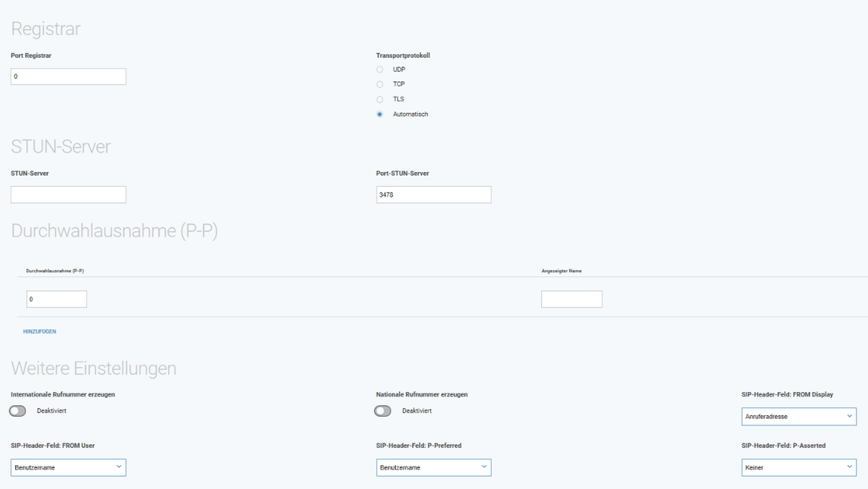Select the TLS radio button

coord(380,99)
